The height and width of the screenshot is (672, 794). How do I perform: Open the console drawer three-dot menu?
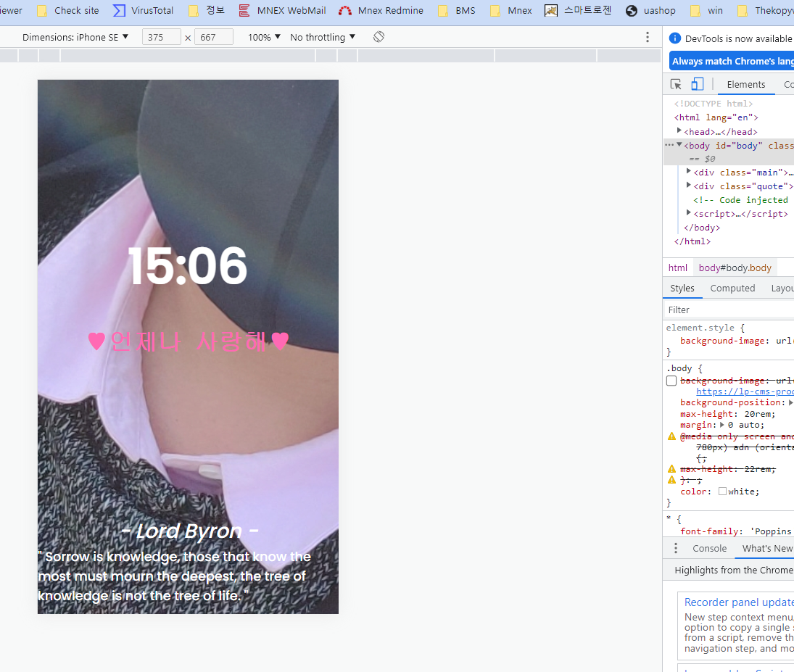[x=676, y=549]
